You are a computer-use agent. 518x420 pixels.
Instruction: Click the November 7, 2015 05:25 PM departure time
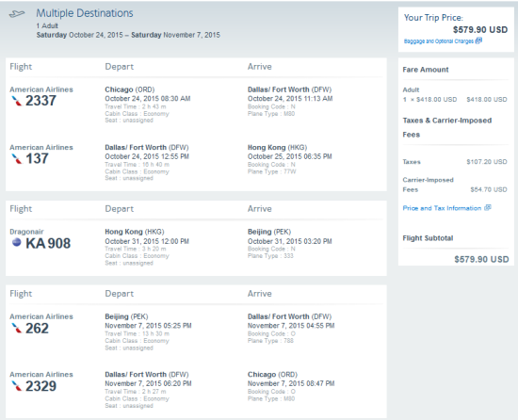click(148, 326)
